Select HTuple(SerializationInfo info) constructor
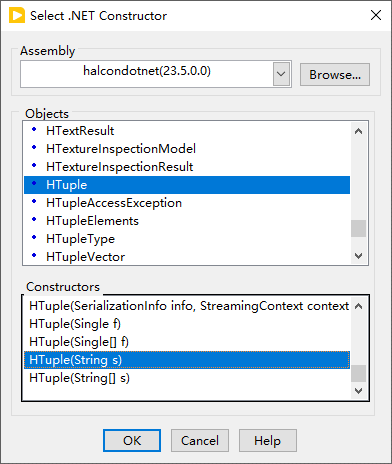Image resolution: width=392 pixels, height=464 pixels. [187, 306]
